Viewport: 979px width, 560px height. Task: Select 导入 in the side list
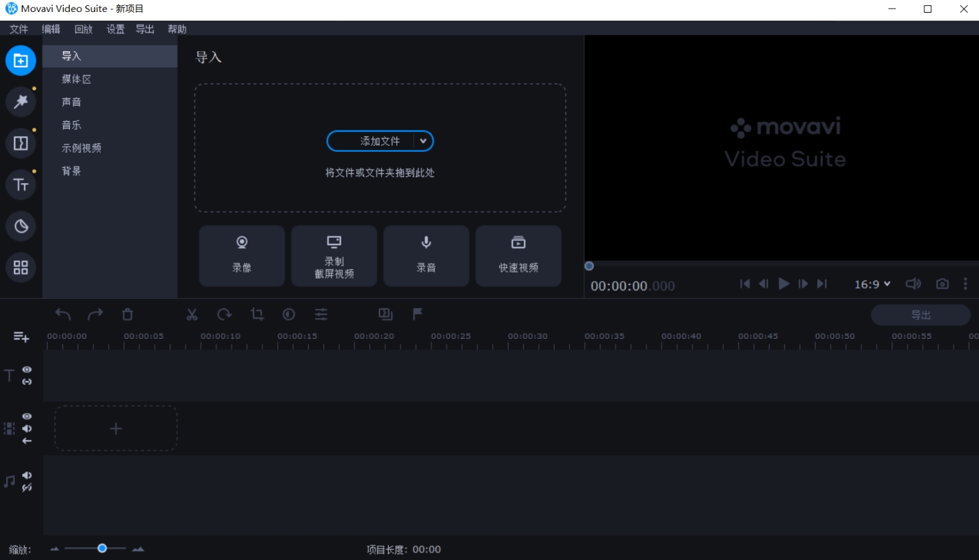click(x=110, y=56)
